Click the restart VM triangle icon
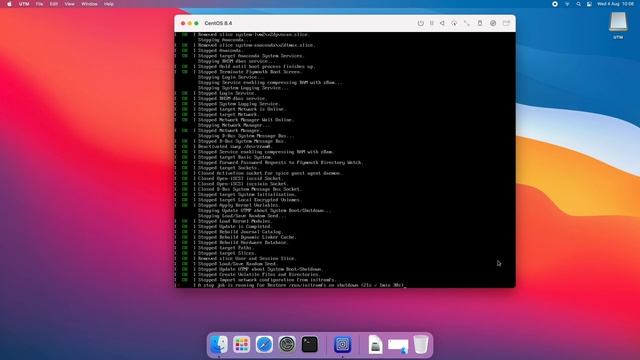Screen dimensions: 640x360 coord(442,23)
